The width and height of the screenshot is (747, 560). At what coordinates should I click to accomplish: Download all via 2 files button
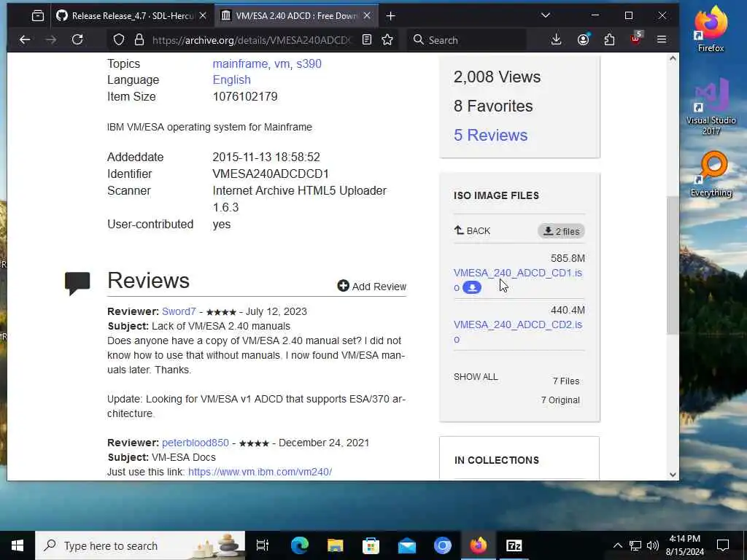[561, 231]
